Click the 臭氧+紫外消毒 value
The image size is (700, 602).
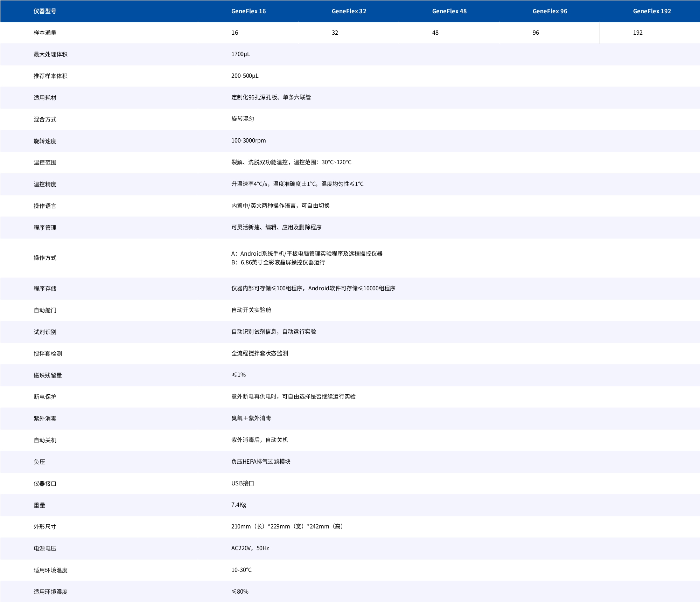[251, 418]
